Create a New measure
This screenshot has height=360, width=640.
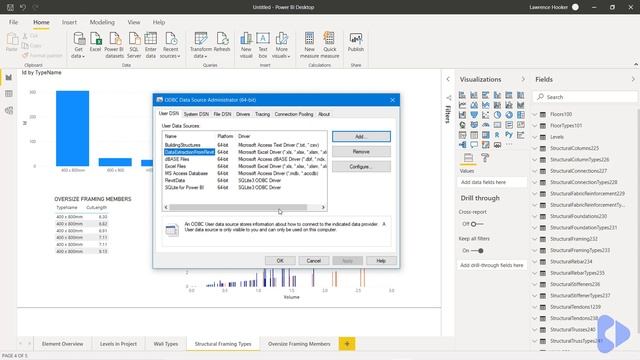(309, 45)
